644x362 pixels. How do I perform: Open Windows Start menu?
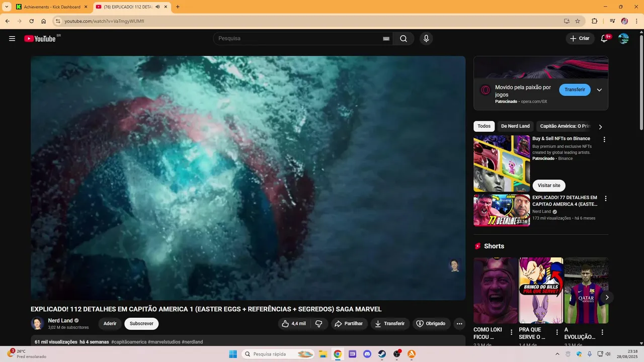tap(233, 354)
